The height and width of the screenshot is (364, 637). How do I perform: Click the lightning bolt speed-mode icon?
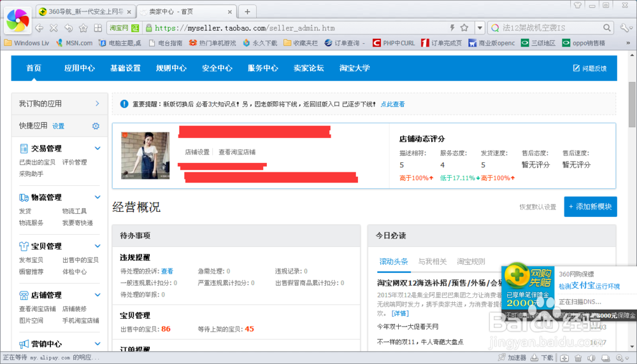[452, 27]
